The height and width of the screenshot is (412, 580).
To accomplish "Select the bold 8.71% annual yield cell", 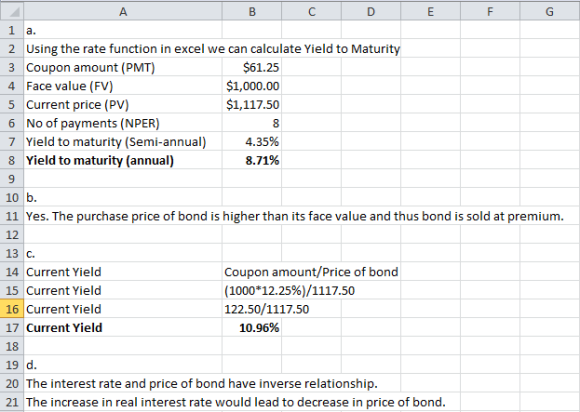I will click(x=252, y=160).
